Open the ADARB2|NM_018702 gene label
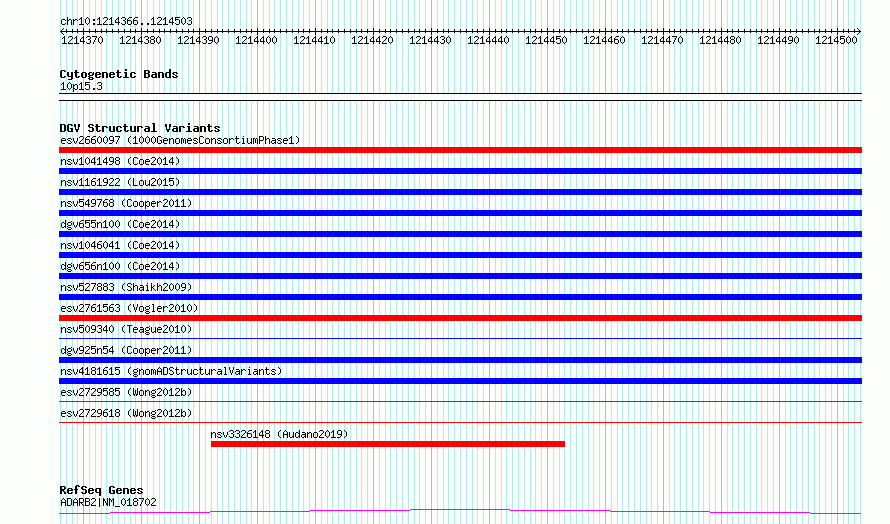Screen dimensions: 890x524 point(108,502)
